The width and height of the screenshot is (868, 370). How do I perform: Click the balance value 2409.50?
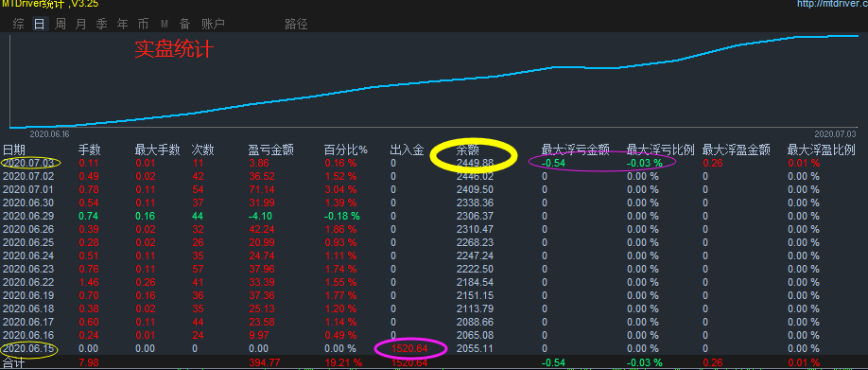pos(475,189)
